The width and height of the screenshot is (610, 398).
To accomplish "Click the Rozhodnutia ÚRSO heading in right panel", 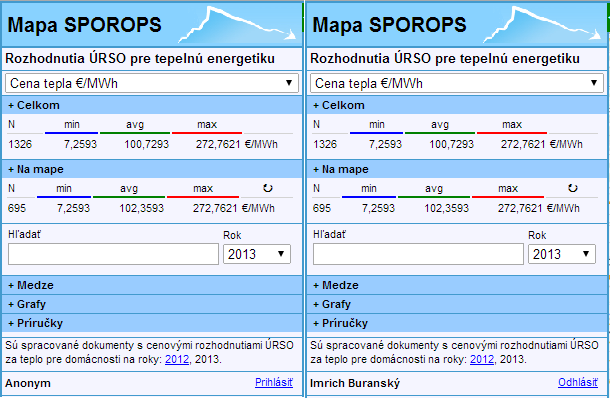I will pyautogui.click(x=445, y=58).
